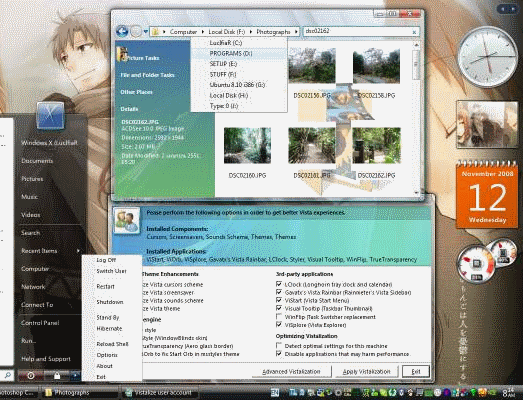
Task: Uncheck Gavatx's Vista Rainbar option
Action: point(279,292)
